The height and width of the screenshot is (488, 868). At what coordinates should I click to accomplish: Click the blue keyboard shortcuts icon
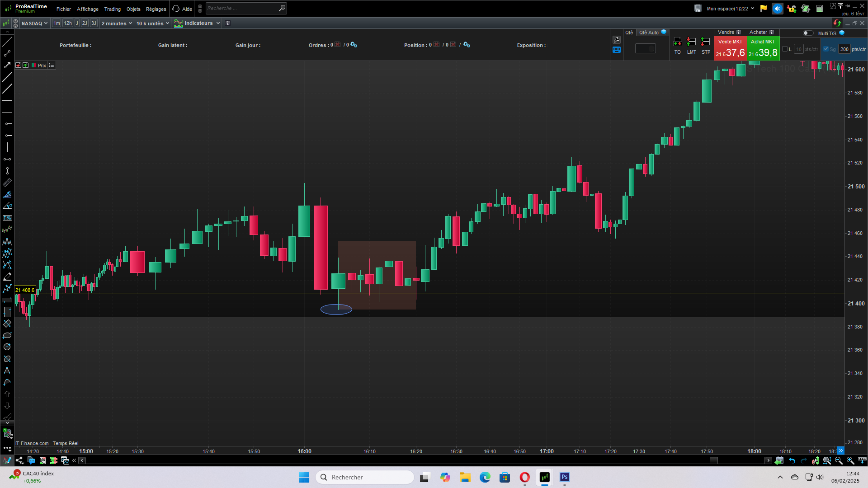(617, 50)
